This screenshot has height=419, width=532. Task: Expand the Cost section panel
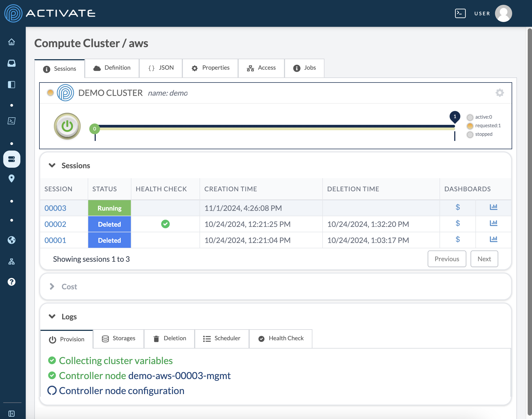pos(52,286)
